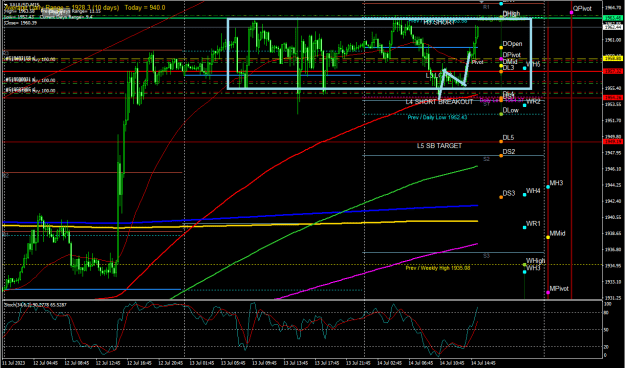Select the magenta moving average line
The image size is (625, 368).
376,271
